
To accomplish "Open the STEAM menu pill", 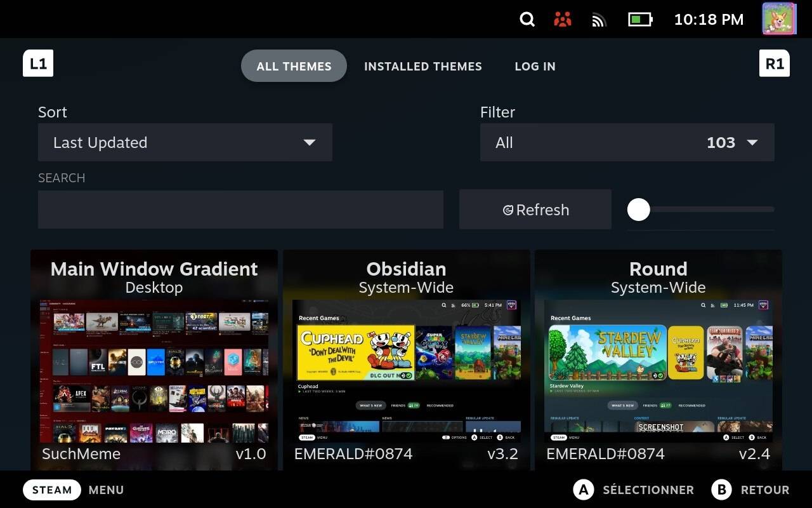I will point(52,490).
